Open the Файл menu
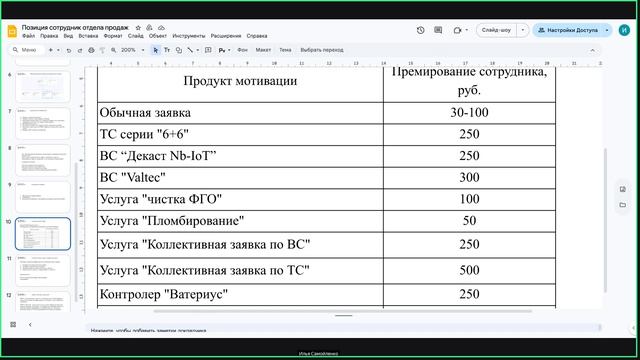 pos(29,36)
